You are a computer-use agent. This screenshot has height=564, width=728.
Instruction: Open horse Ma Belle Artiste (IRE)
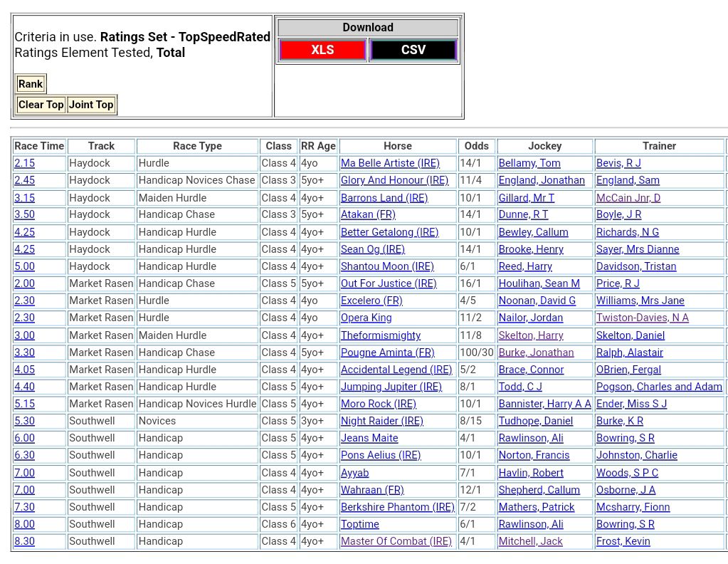(x=390, y=163)
